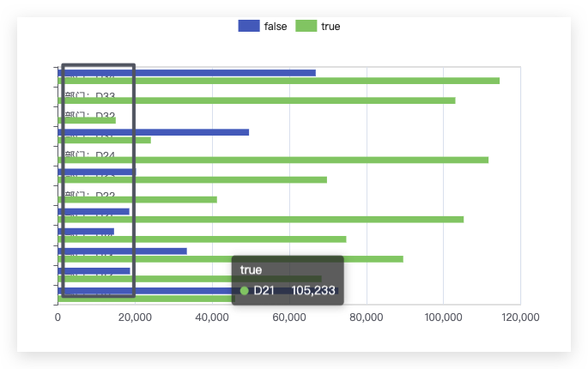
Task: Toggle the series via "false" legend text
Action: 276,27
